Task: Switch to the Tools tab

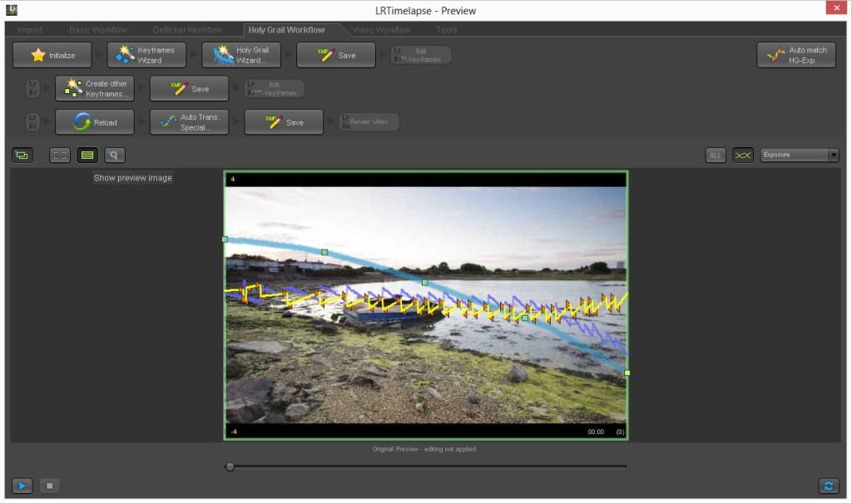Action: [x=447, y=30]
